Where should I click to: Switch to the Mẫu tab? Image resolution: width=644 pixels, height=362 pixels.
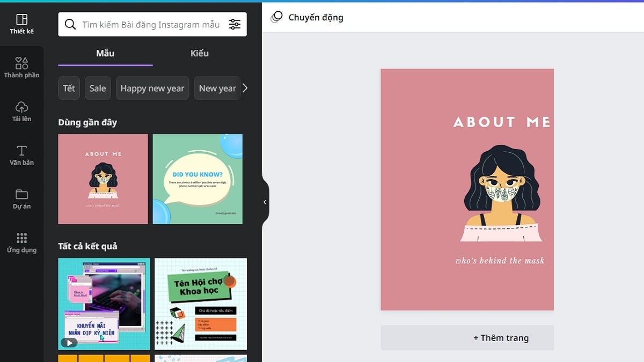coord(105,53)
